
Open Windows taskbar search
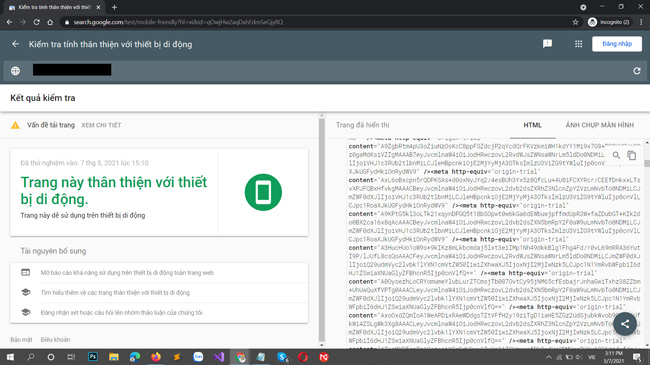pos(30,357)
